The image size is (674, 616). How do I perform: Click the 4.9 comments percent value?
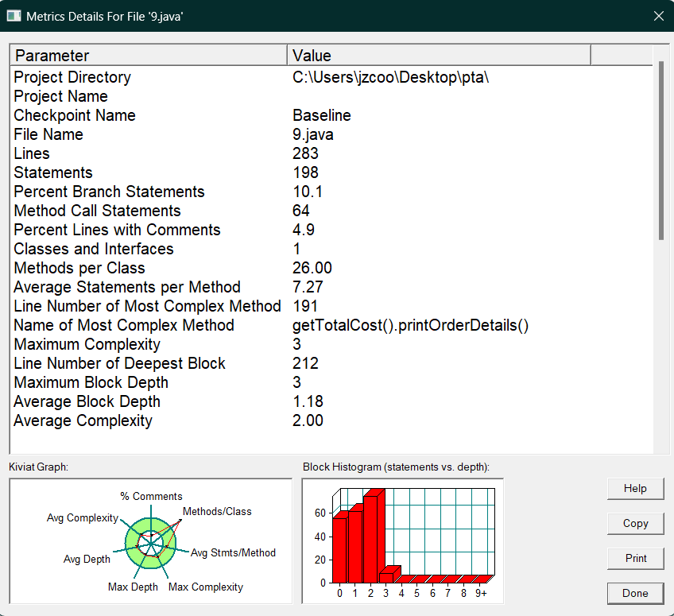[304, 230]
